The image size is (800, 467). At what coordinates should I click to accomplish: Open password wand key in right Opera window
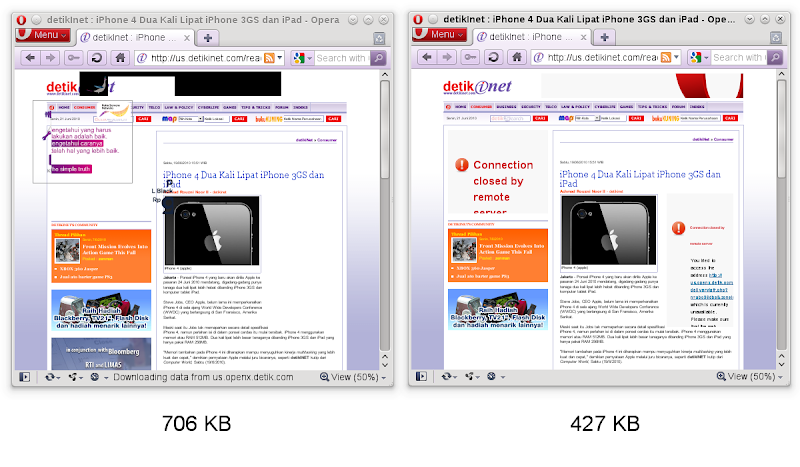(470, 57)
